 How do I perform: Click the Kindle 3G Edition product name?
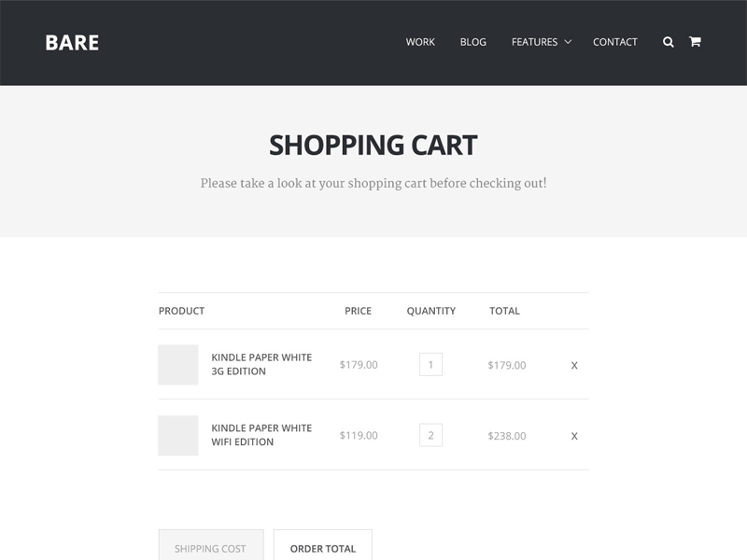[x=261, y=364]
